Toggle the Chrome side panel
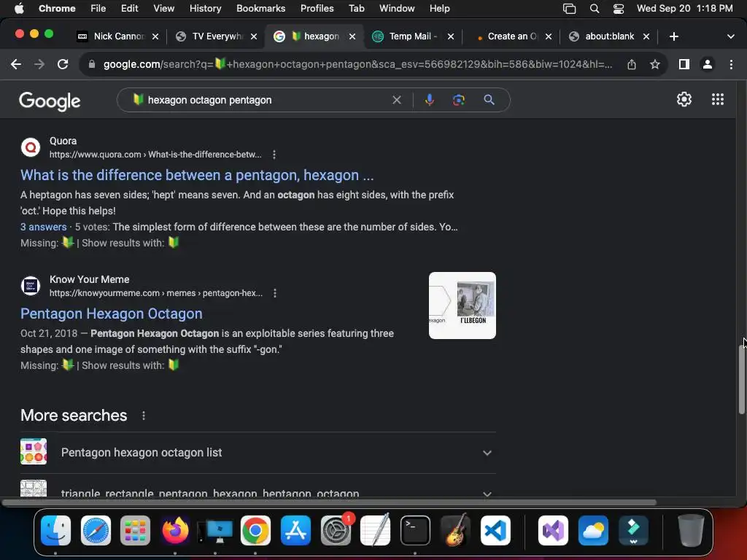This screenshot has width=747, height=560. coord(684,64)
